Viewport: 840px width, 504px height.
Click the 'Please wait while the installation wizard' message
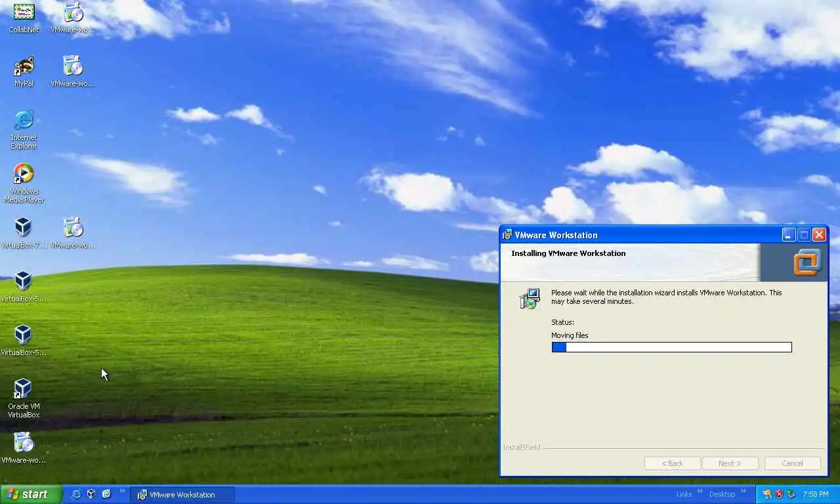[x=666, y=297]
